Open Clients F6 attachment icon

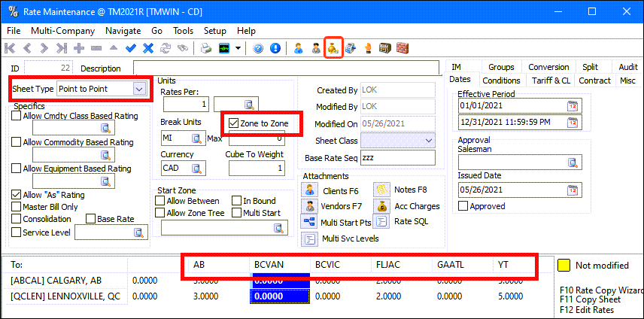[309, 190]
